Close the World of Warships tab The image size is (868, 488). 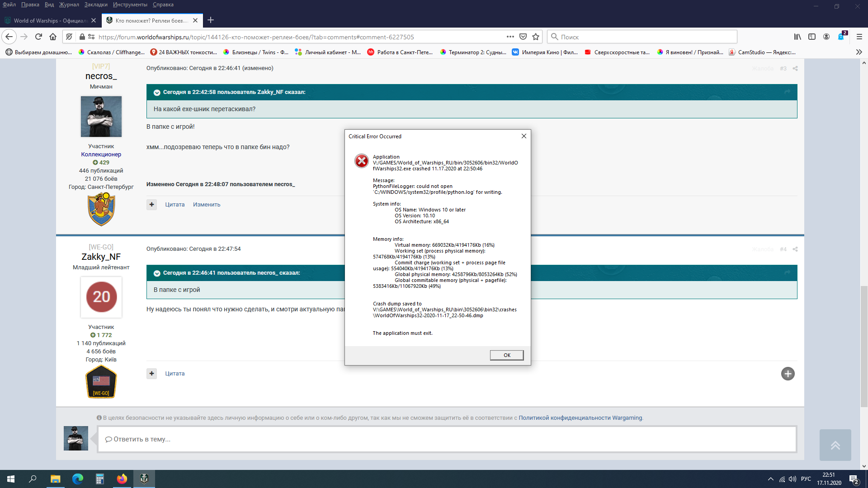94,20
